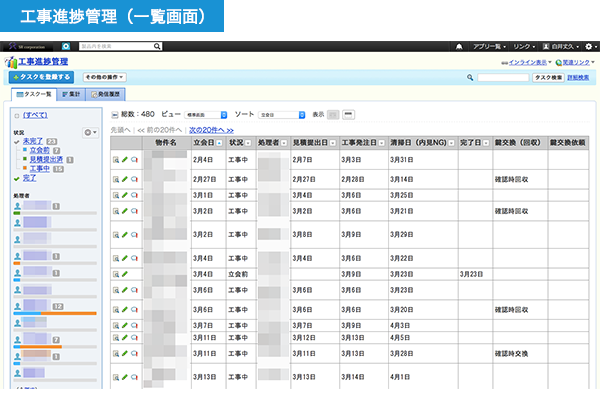Image resolution: width=600 pixels, height=400 pixels.
Task: Open the 関連リンク menu
Action: tap(575, 62)
